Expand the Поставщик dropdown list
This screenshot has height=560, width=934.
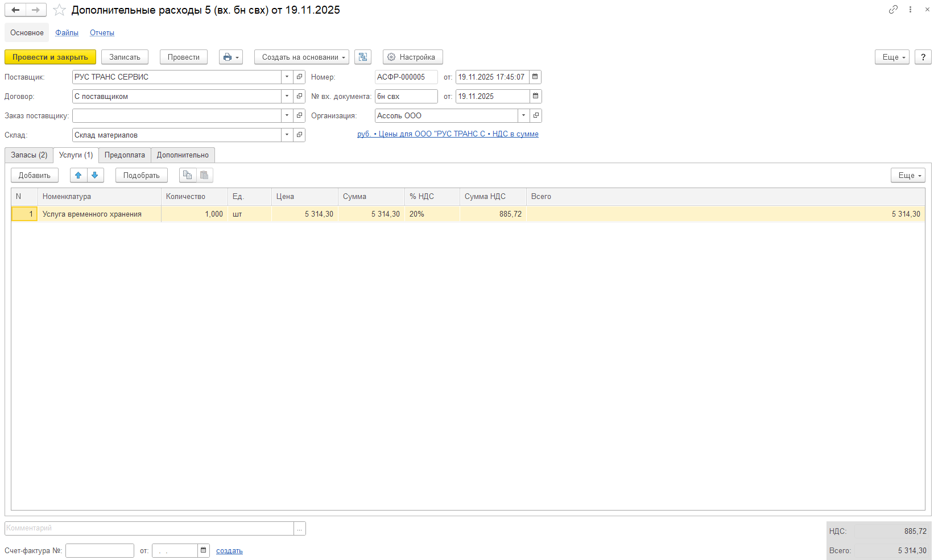coord(287,77)
